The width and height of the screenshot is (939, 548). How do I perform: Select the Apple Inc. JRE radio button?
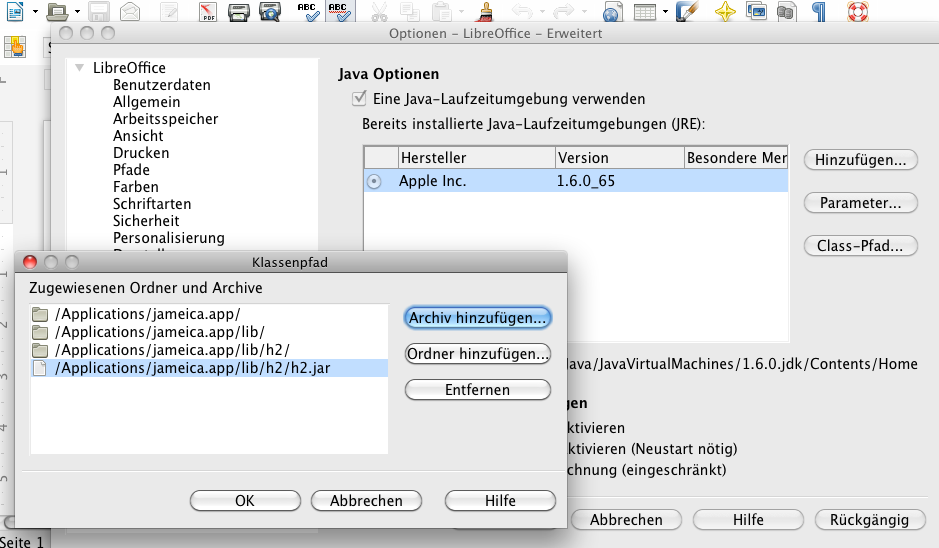pyautogui.click(x=374, y=181)
